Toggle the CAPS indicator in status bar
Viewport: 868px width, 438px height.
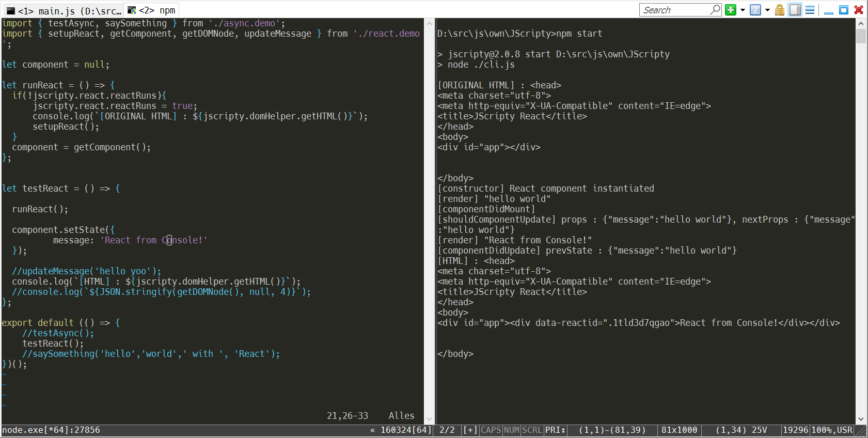[x=491, y=430]
